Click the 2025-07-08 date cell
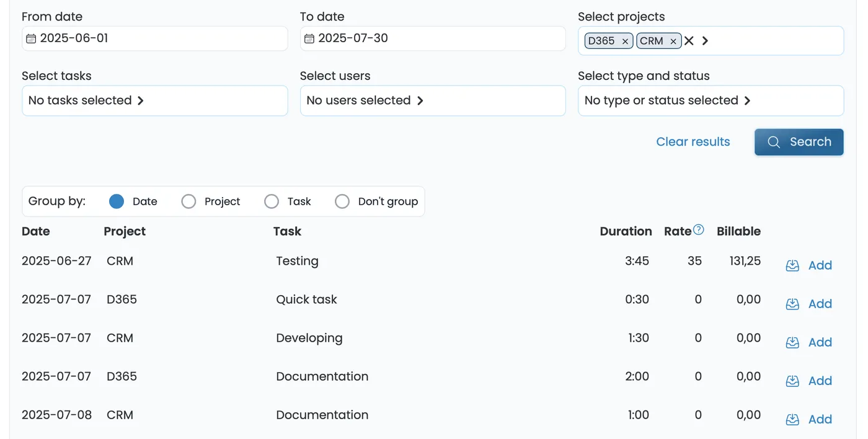The height and width of the screenshot is (439, 868). coord(56,415)
